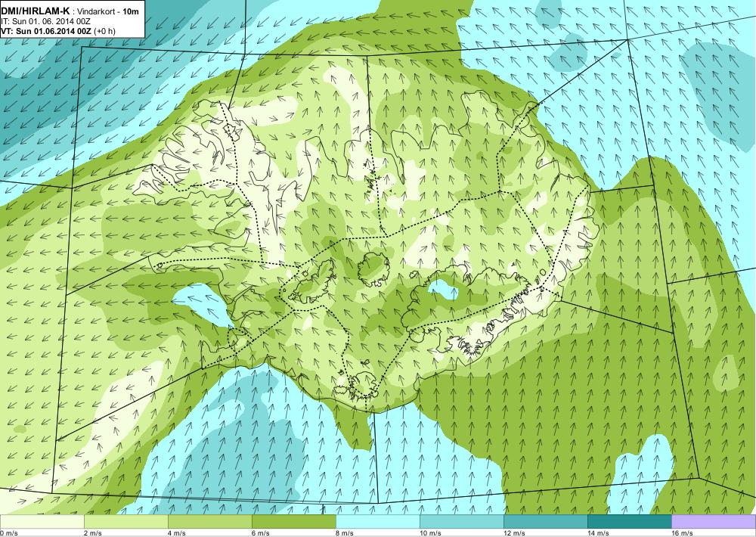Click the 'IT: Sun 01. 06. 2014 00Z' line
The height and width of the screenshot is (537, 756).
46,20
